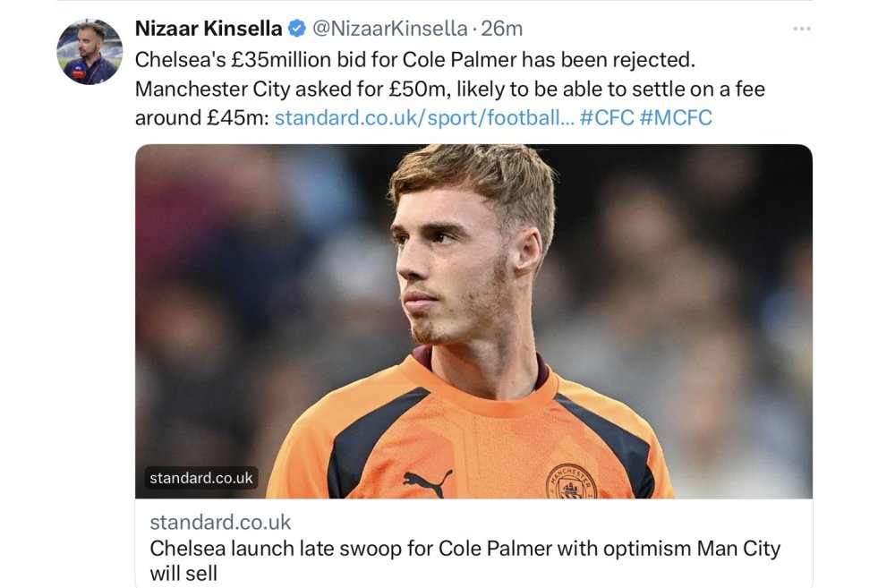Click the tweet line "Manchester City asked for £50m"
The height and width of the screenshot is (588, 895).
pos(293,89)
